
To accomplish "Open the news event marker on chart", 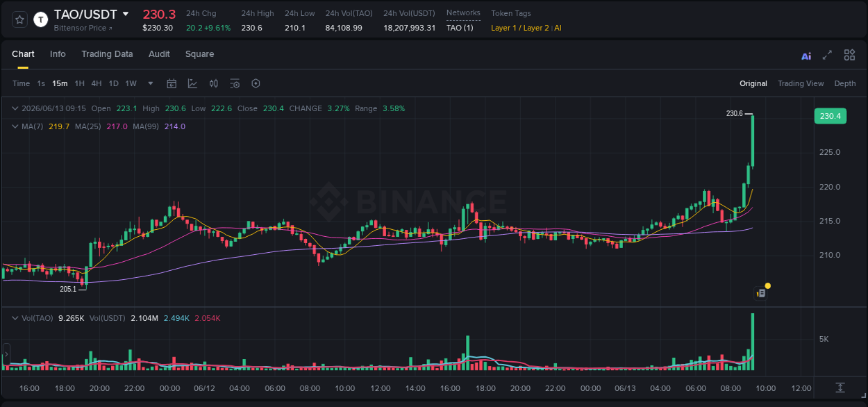I will 761,293.
